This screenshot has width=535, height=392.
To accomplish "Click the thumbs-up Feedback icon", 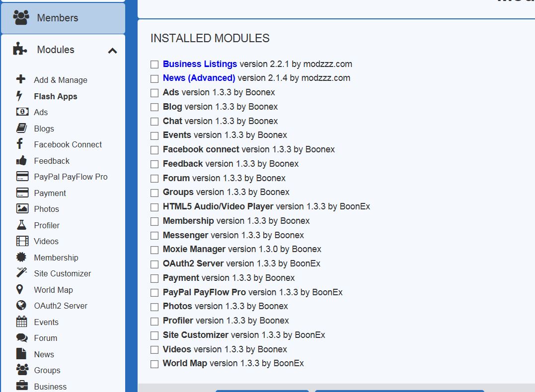I will (21, 160).
